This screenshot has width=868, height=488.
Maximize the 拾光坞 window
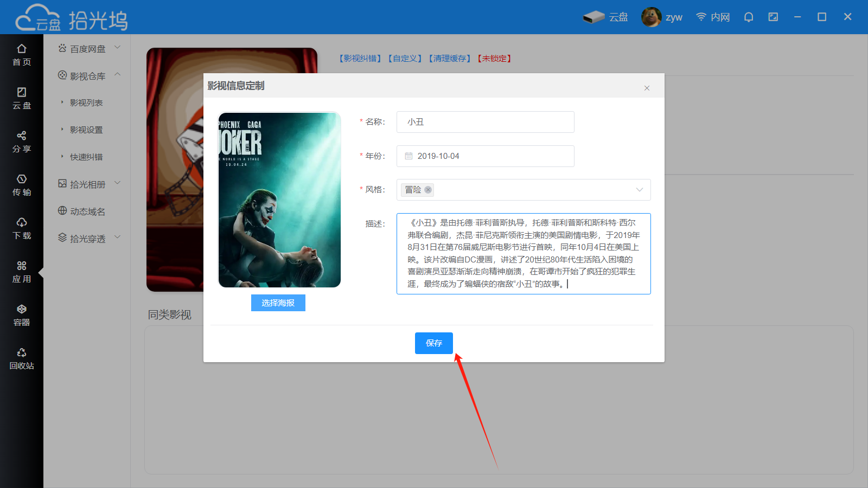click(822, 17)
